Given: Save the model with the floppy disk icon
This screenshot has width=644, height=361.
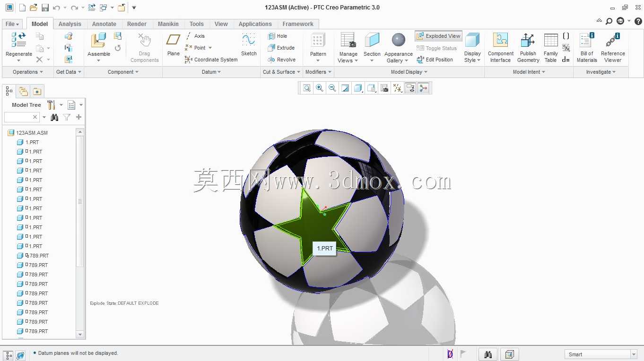Looking at the screenshot, I should point(45,8).
